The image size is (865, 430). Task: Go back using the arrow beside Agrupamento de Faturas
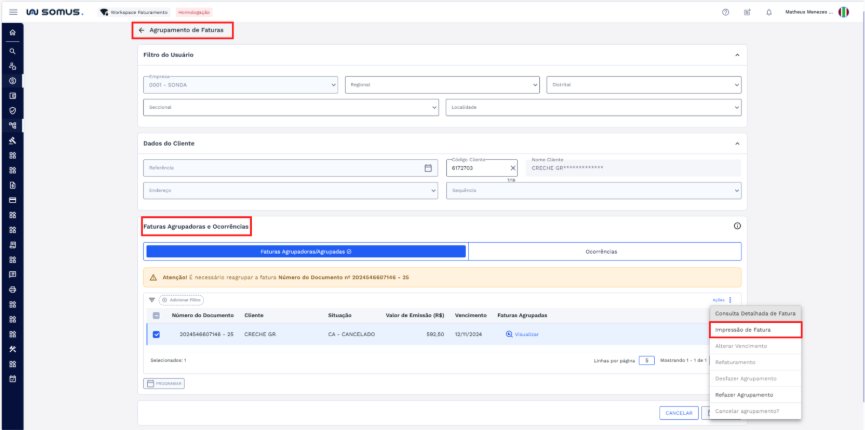(141, 30)
